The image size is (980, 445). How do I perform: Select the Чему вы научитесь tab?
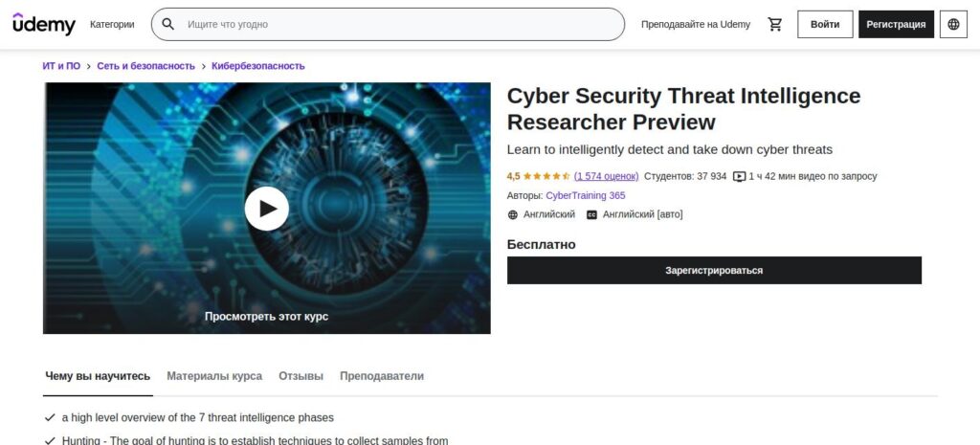98,376
